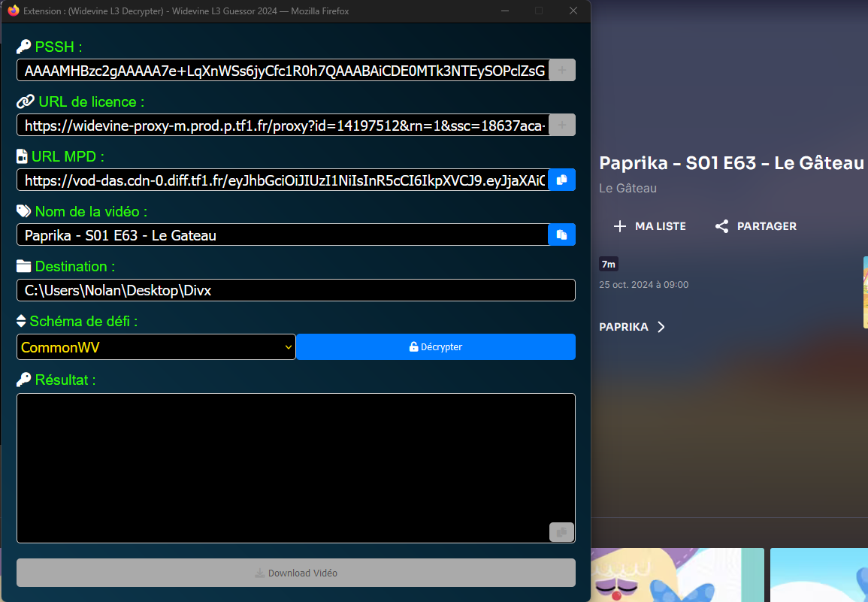This screenshot has width=868, height=602.
Task: Open the sleeping-face character thumbnail
Action: (x=678, y=575)
